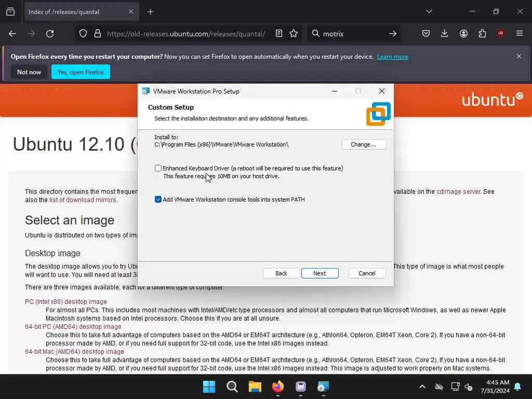Show site security padlock information
This screenshot has height=399, width=532.
(x=98, y=34)
